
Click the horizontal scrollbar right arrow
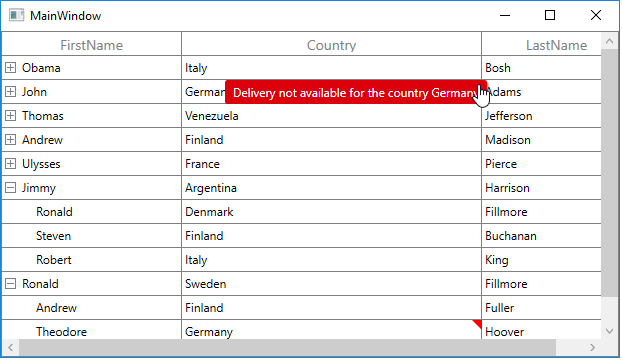[x=593, y=348]
